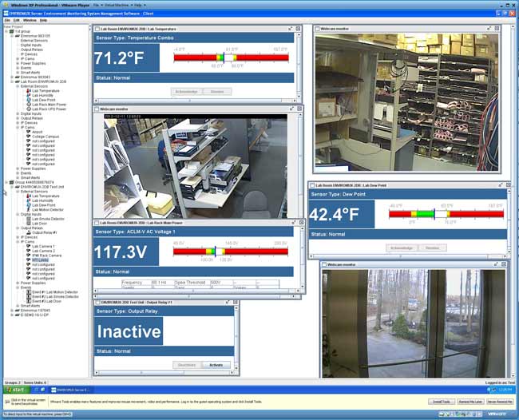The width and height of the screenshot is (519, 420).
Task: Select the Lab Temperature sensor icon in tree
Action: tap(28, 91)
